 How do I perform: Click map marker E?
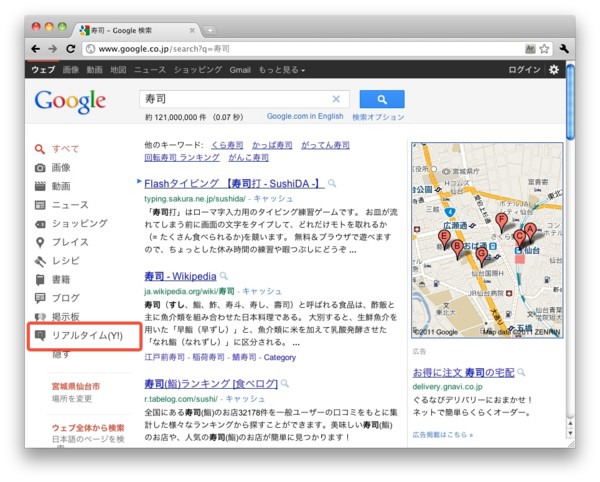444,238
